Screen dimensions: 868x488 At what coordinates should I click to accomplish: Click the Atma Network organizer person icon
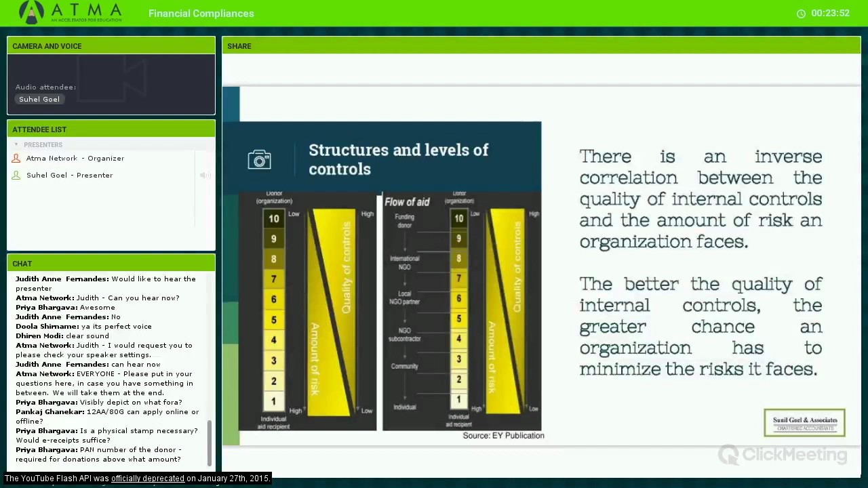pyautogui.click(x=16, y=158)
